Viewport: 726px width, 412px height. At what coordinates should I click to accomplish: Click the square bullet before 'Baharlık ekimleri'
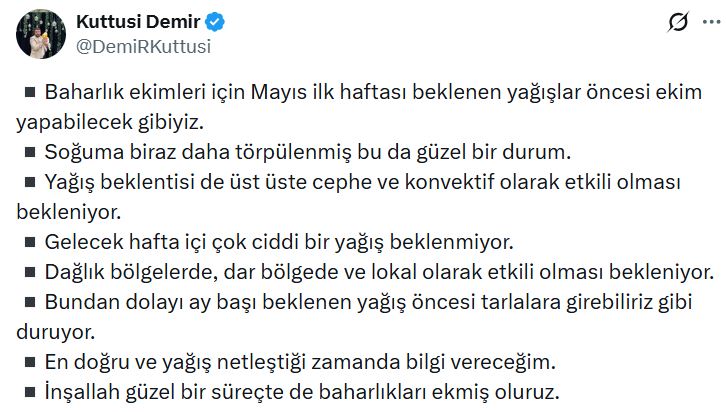pos(29,93)
